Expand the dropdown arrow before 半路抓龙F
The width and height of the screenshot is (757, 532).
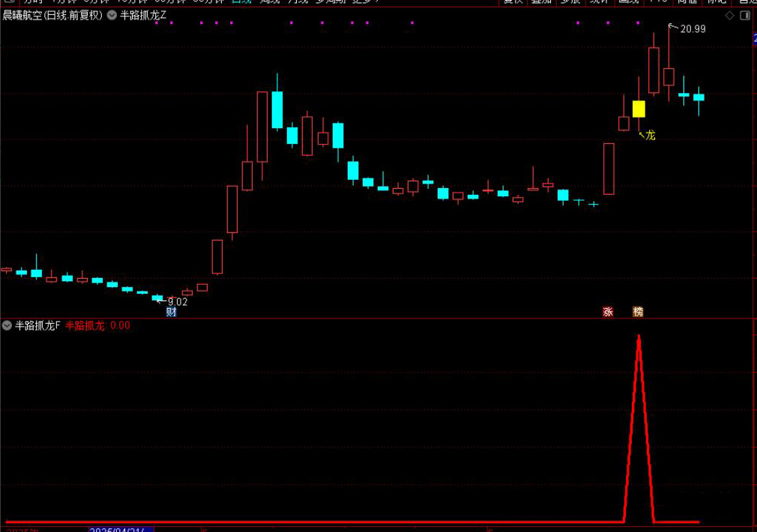click(x=7, y=325)
